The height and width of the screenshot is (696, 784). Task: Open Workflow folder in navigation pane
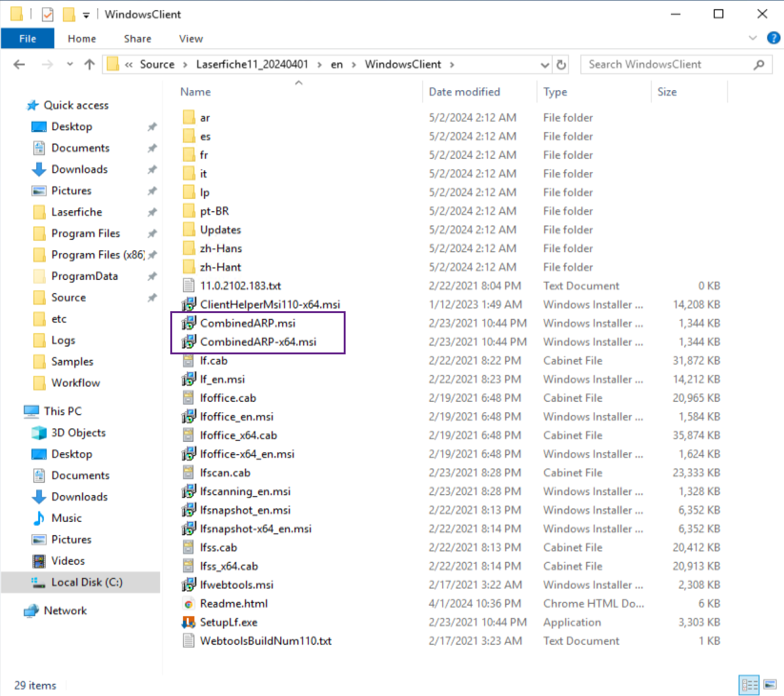click(x=76, y=382)
